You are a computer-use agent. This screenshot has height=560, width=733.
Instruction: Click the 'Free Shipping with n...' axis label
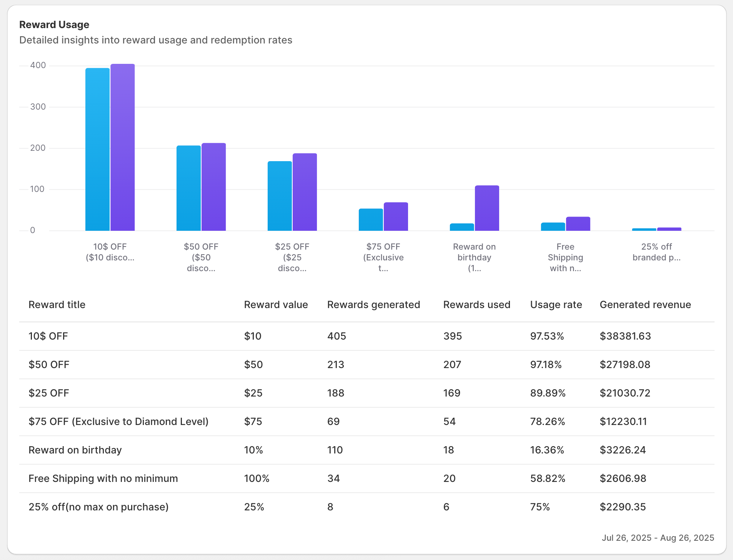(x=566, y=258)
